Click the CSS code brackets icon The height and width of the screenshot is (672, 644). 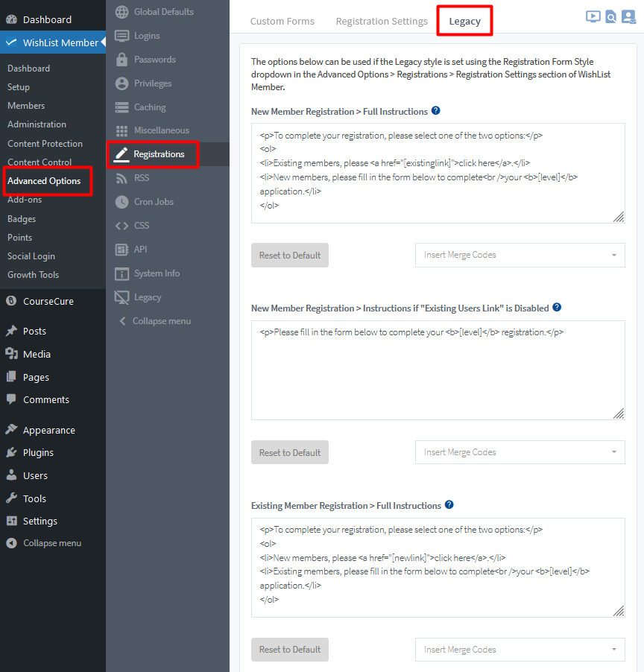[x=121, y=226]
